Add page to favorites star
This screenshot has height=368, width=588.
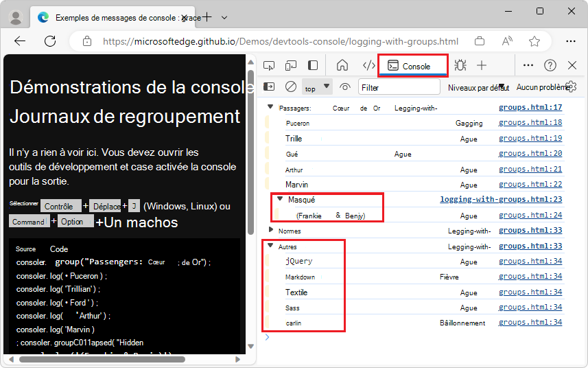[x=534, y=41]
